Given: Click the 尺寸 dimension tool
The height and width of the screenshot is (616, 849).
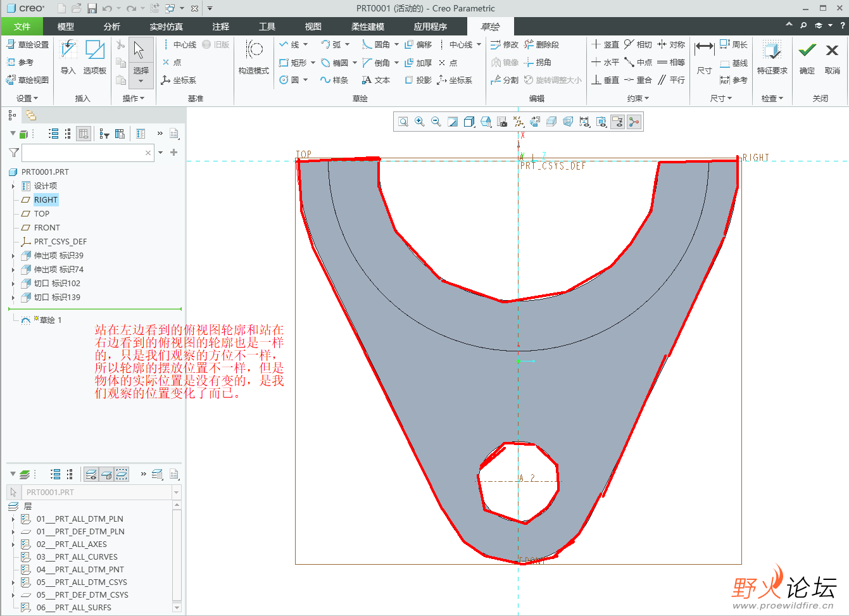Looking at the screenshot, I should (704, 57).
